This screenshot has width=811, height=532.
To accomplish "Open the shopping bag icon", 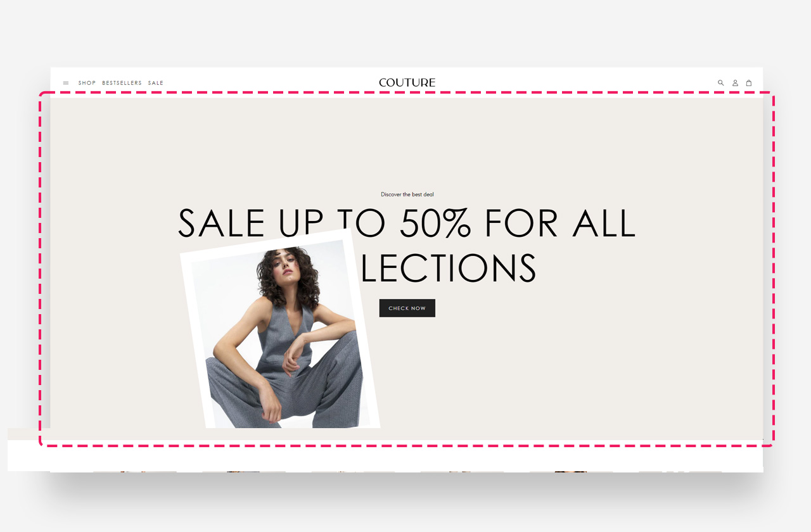I will (x=749, y=83).
